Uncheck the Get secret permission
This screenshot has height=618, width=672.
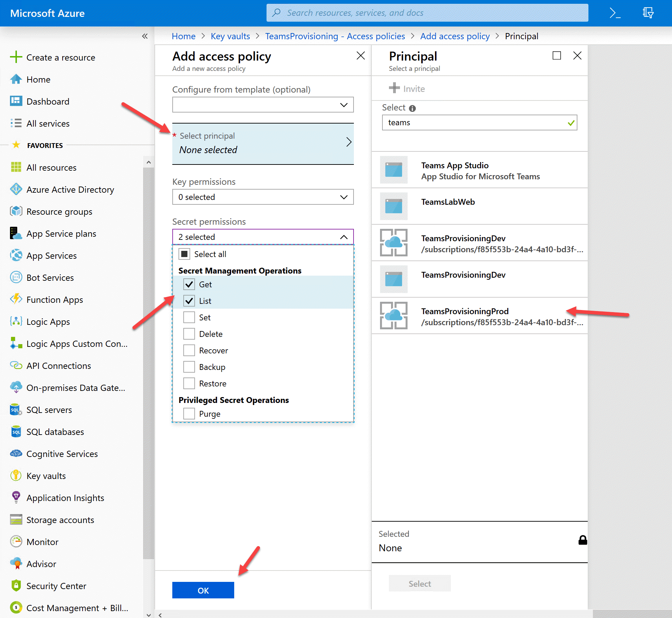coord(189,284)
